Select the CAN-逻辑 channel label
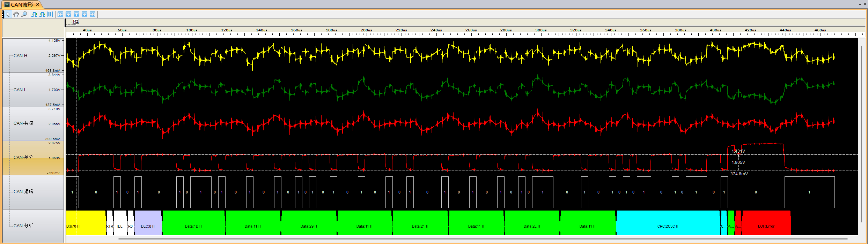This screenshot has height=244, width=868. point(23,191)
